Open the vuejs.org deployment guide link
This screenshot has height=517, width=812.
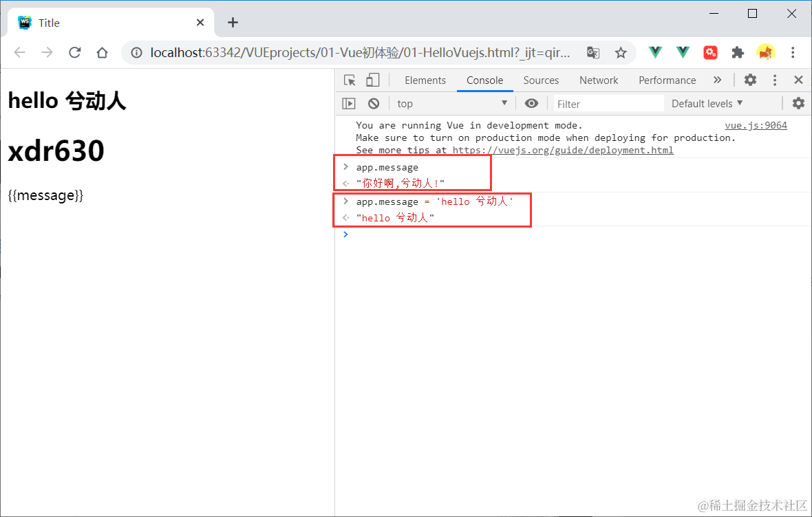(563, 150)
